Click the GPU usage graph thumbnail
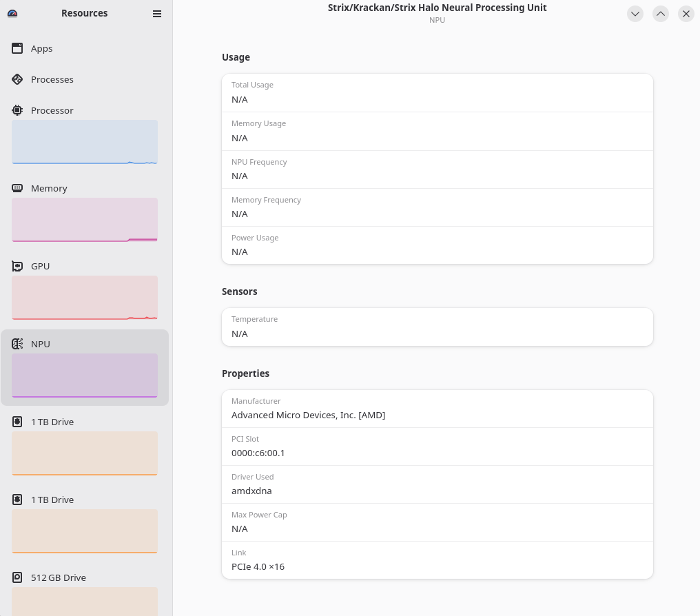This screenshot has height=616, width=700. click(x=85, y=298)
